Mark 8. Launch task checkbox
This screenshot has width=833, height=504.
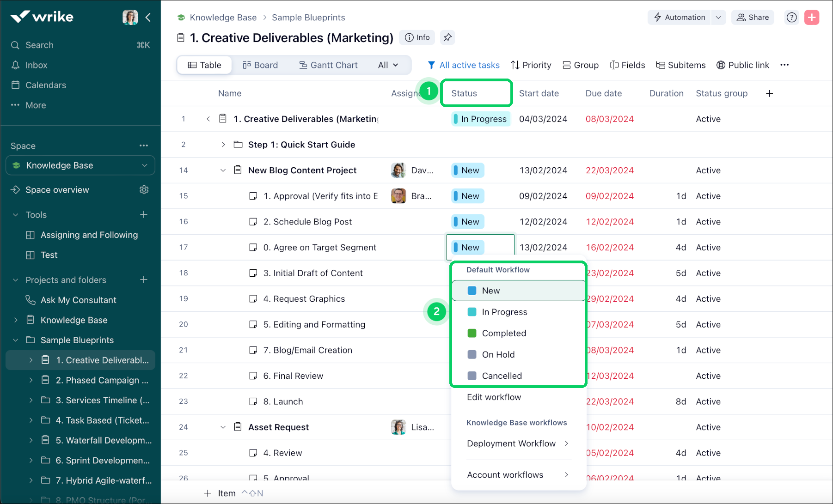(253, 401)
